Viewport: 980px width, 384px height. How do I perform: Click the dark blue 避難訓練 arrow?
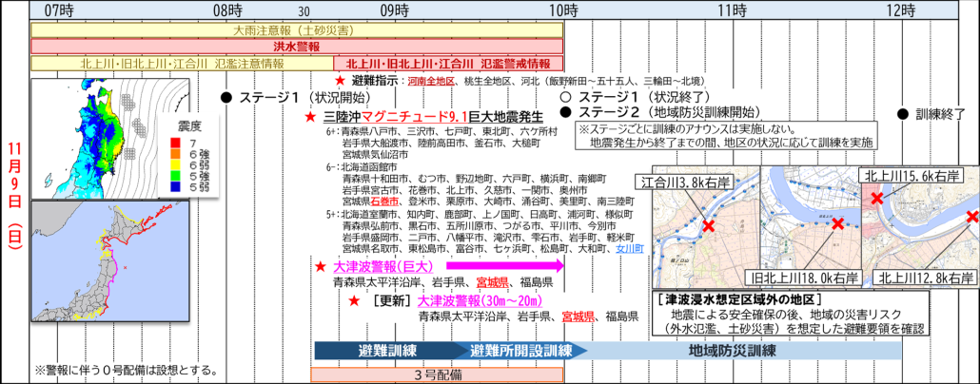coord(381,351)
